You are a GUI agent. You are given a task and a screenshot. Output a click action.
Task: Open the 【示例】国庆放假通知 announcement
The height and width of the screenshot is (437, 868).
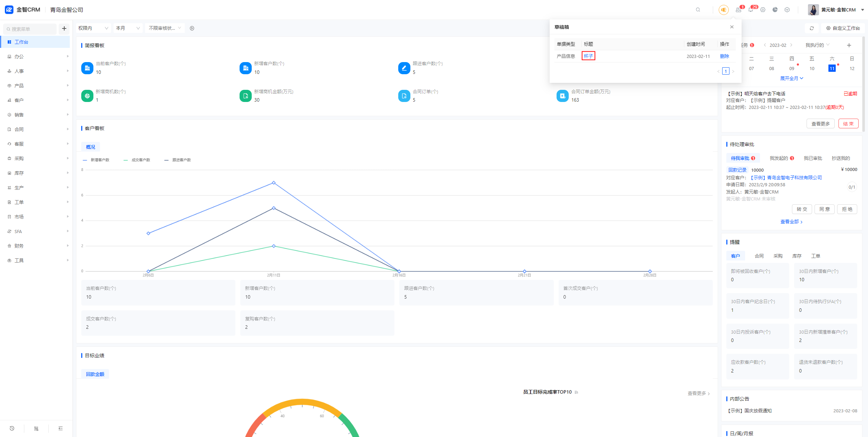click(x=749, y=411)
